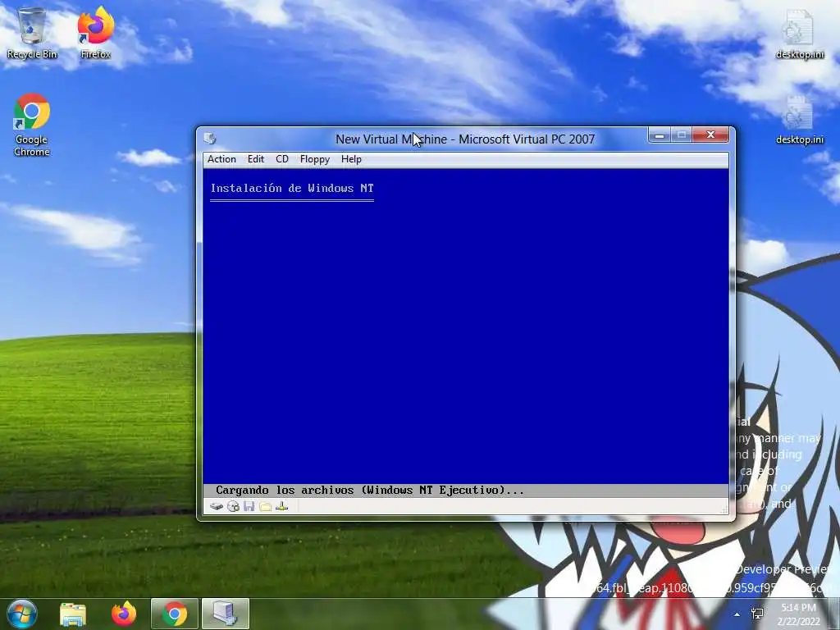This screenshot has width=840, height=630.
Task: Click the network adapter status icon
Action: [x=282, y=506]
